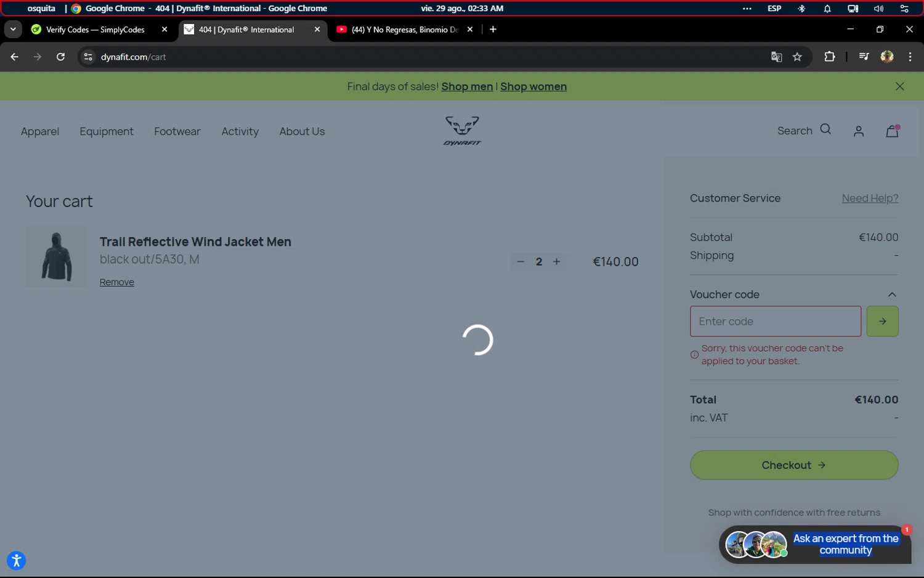The height and width of the screenshot is (578, 924).
Task: Open the Activity menu
Action: 240,131
